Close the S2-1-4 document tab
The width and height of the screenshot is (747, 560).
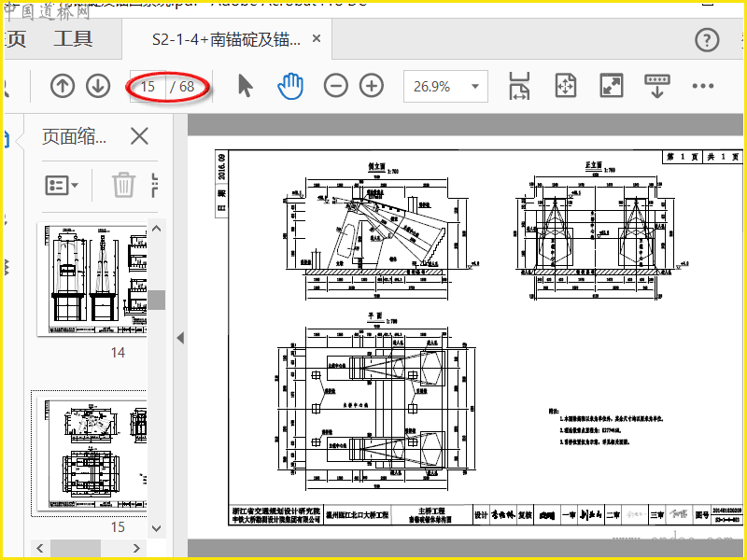[317, 38]
